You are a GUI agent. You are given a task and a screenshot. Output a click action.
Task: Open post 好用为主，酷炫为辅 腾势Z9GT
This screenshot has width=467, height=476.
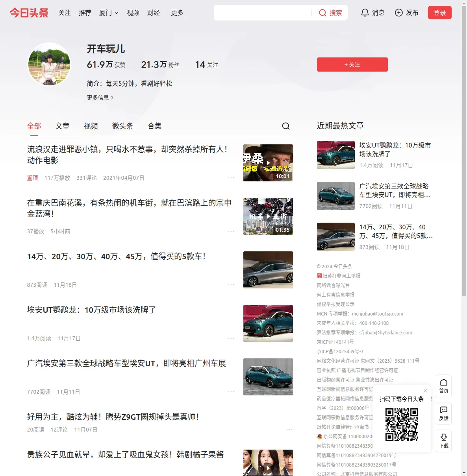113,417
